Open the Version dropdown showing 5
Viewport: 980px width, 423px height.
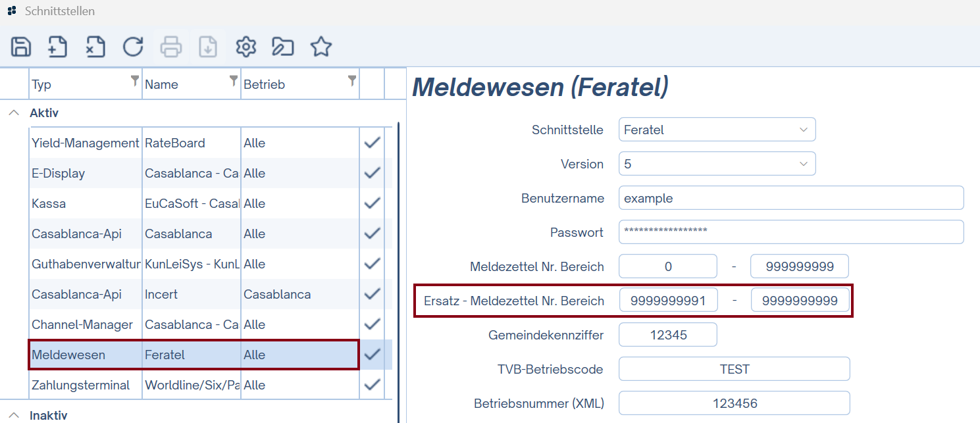717,163
